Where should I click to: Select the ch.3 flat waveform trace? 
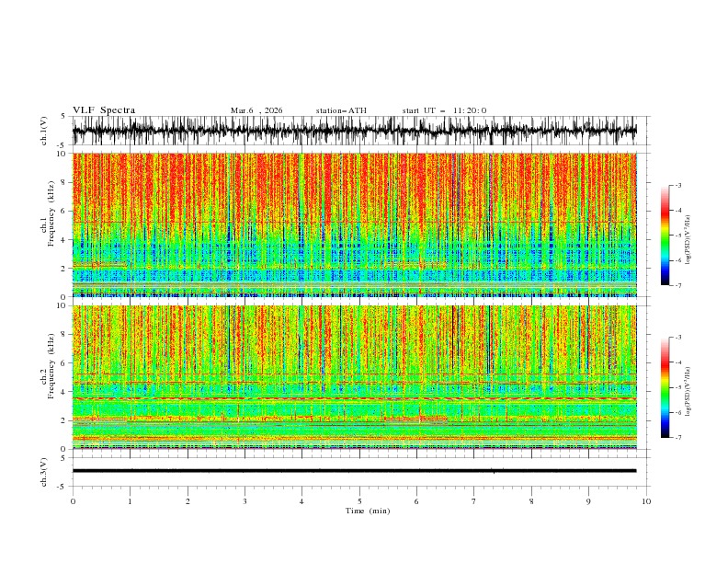(354, 471)
